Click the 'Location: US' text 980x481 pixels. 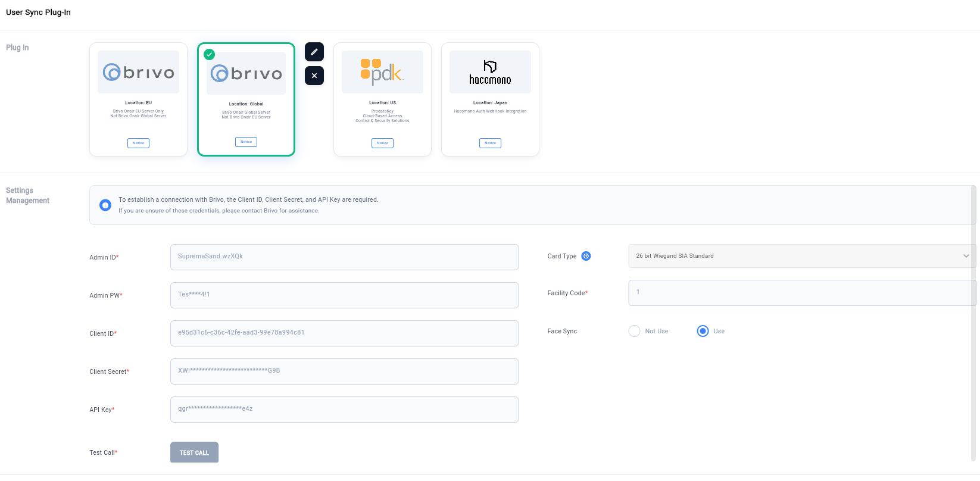point(382,102)
